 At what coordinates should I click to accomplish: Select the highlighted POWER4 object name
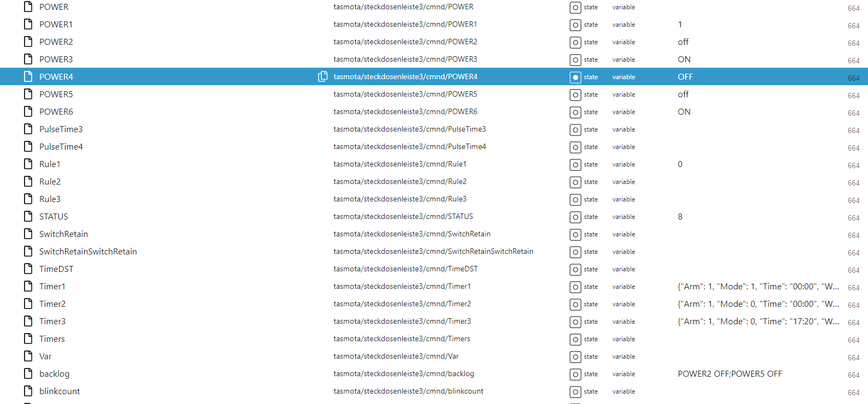(x=56, y=76)
